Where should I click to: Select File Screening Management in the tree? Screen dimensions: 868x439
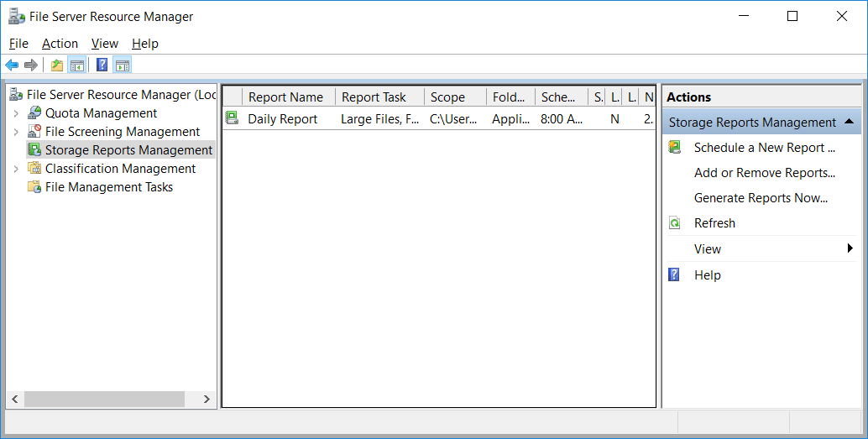(x=123, y=132)
